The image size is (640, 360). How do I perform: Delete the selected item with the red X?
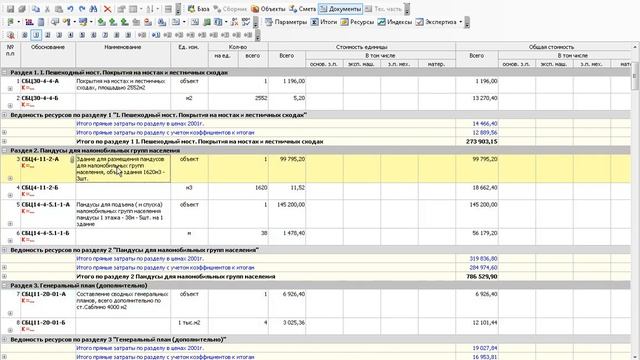pyautogui.click(x=107, y=9)
